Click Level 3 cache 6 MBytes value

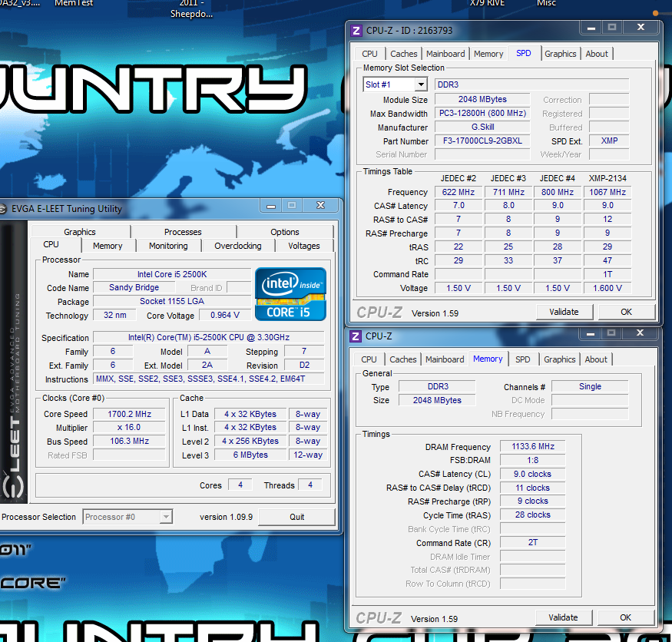250,455
